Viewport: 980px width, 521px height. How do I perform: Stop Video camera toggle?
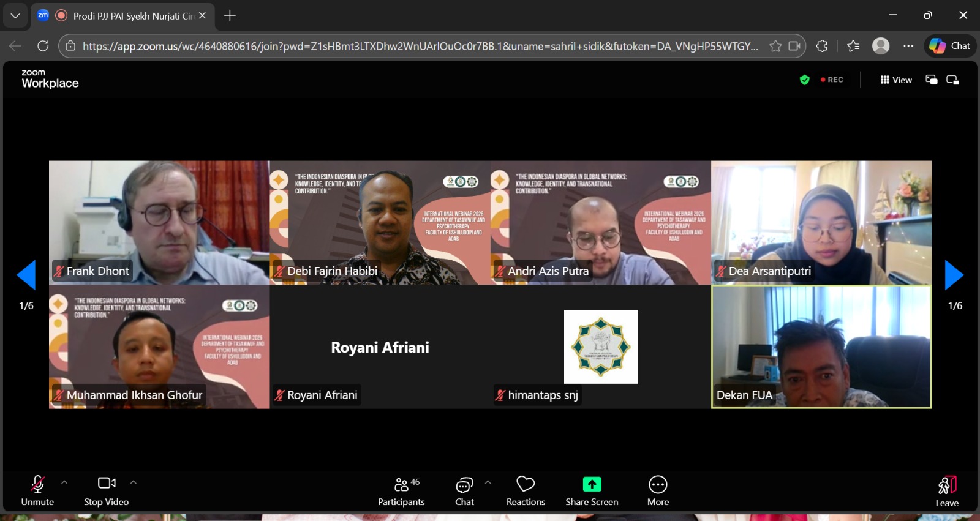(107, 490)
